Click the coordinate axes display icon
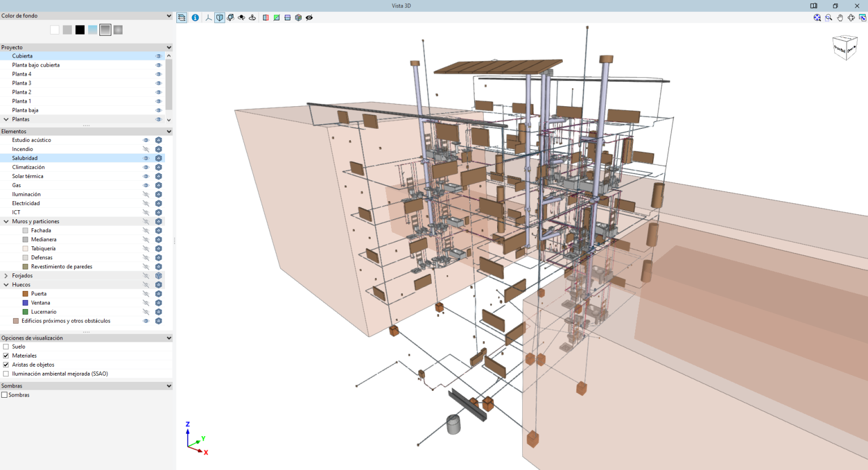868x470 pixels. [208, 18]
